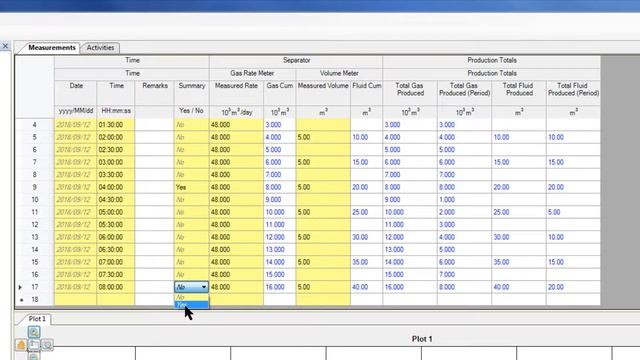
Task: Click the Total Fluid Produced (Period) header
Action: click(x=573, y=93)
